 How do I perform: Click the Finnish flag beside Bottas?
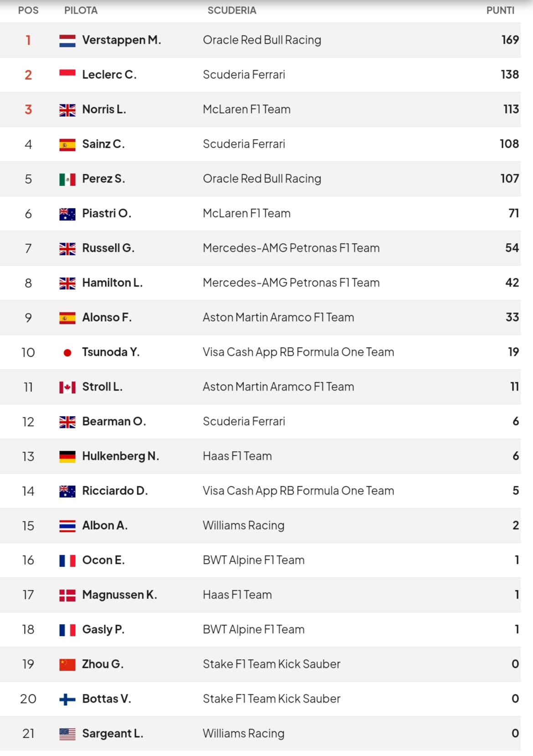pos(67,699)
